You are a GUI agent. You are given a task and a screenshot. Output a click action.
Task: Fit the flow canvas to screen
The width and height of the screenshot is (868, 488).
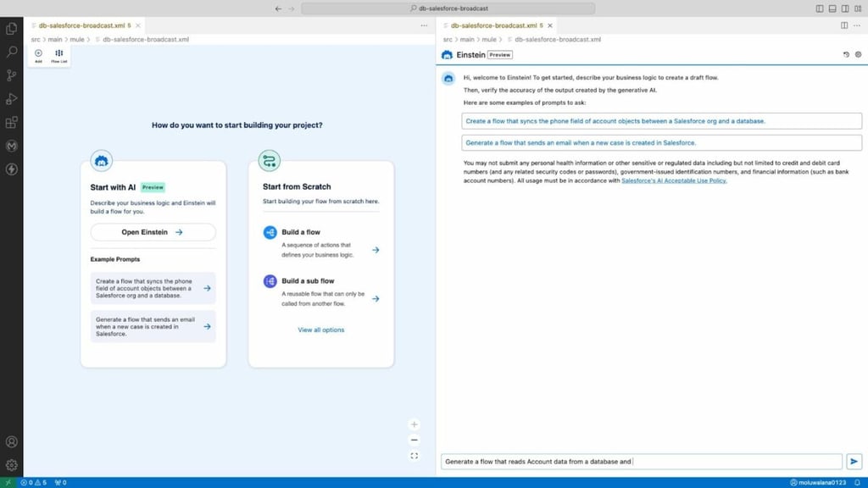[414, 456]
